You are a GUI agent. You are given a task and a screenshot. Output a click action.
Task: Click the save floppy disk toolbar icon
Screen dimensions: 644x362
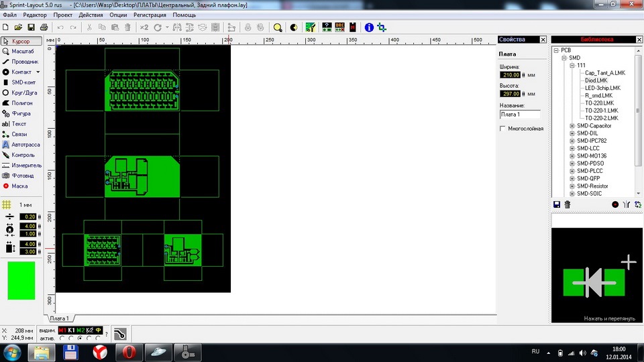click(31, 27)
